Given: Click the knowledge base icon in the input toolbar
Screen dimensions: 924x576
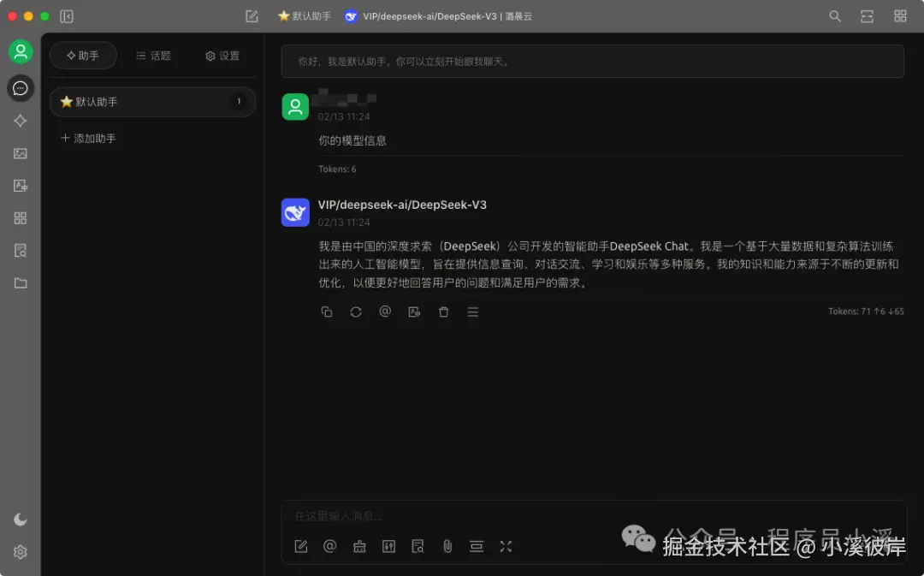Looking at the screenshot, I should (418, 547).
